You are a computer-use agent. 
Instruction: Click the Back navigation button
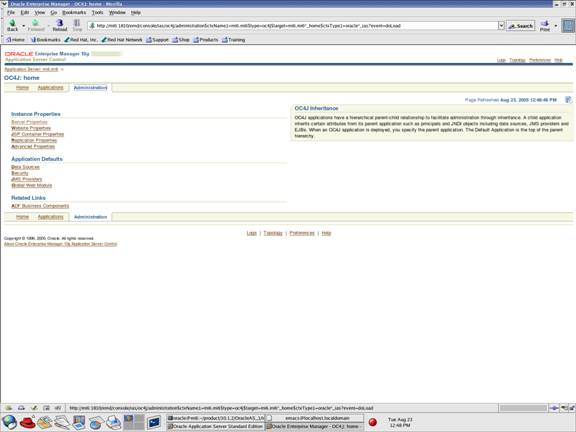point(12,25)
